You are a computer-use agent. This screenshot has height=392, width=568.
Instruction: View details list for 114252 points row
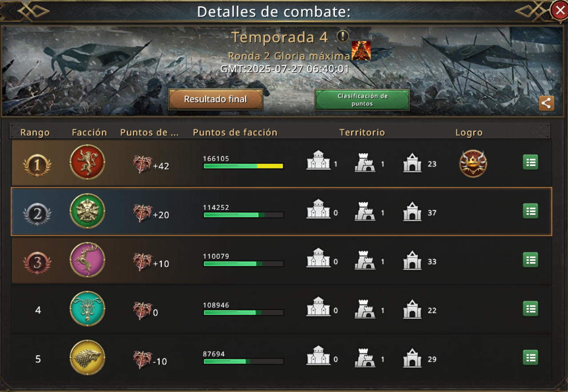[x=530, y=211]
